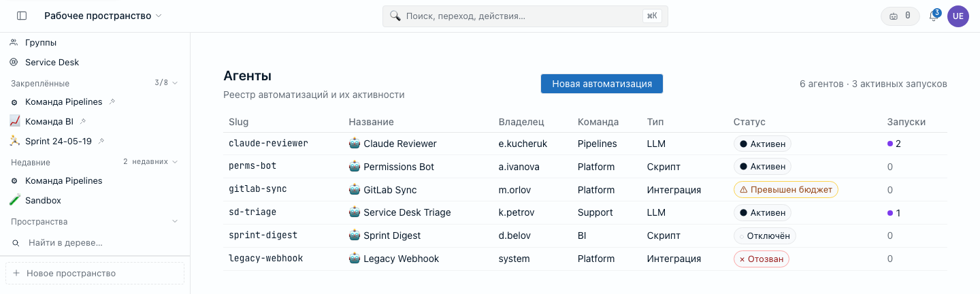Select the legacy-webhook slug cell
Image resolution: width=980 pixels, height=294 pixels.
click(266, 259)
